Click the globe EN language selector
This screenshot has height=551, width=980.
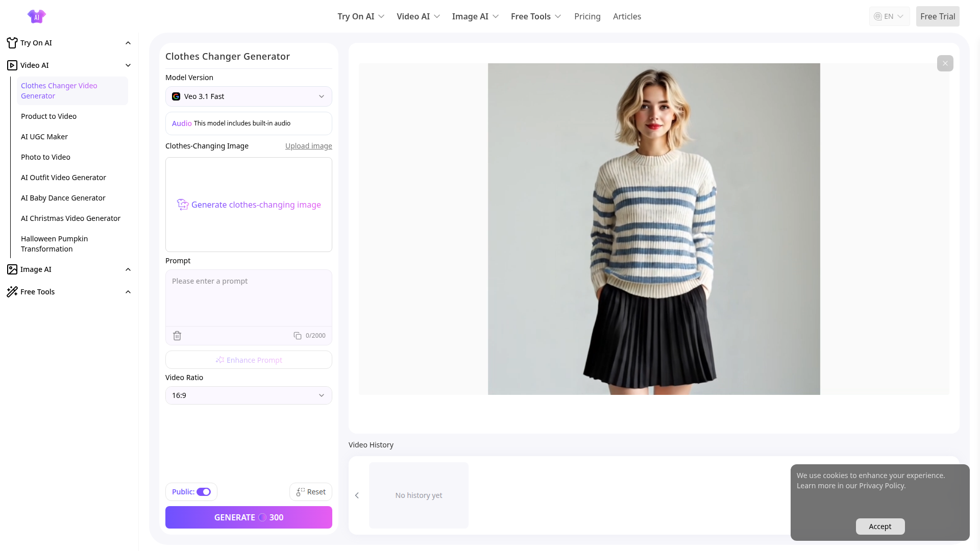pos(889,16)
